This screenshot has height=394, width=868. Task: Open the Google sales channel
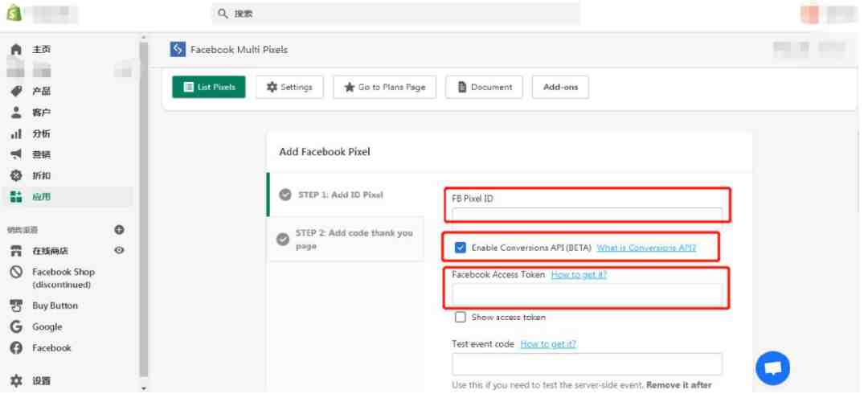click(47, 327)
